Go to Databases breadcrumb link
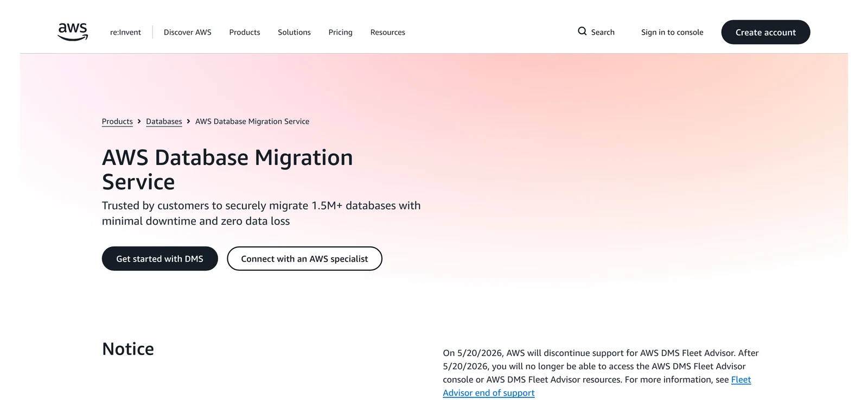Viewport: 868px width, 418px height. tap(164, 122)
